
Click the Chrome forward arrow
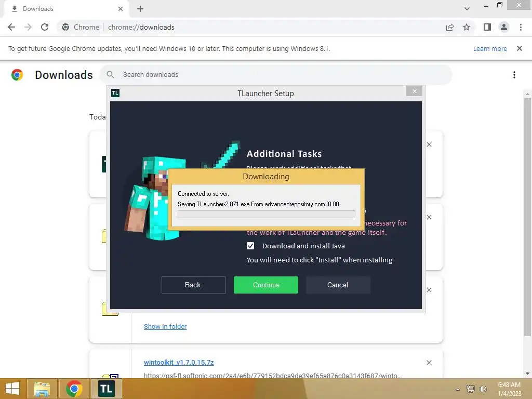[x=28, y=27]
